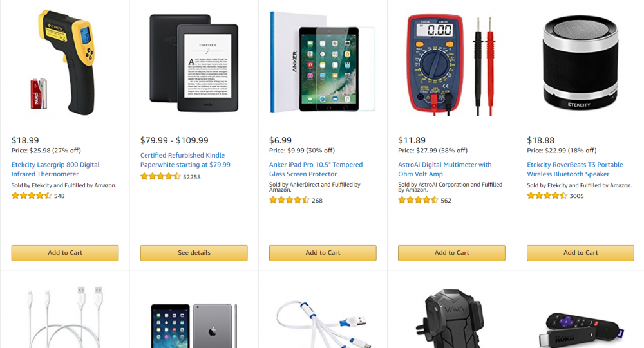This screenshot has width=644, height=348.
Task: Add Etekcity Lasergrip thermometer to cart
Action: [65, 253]
